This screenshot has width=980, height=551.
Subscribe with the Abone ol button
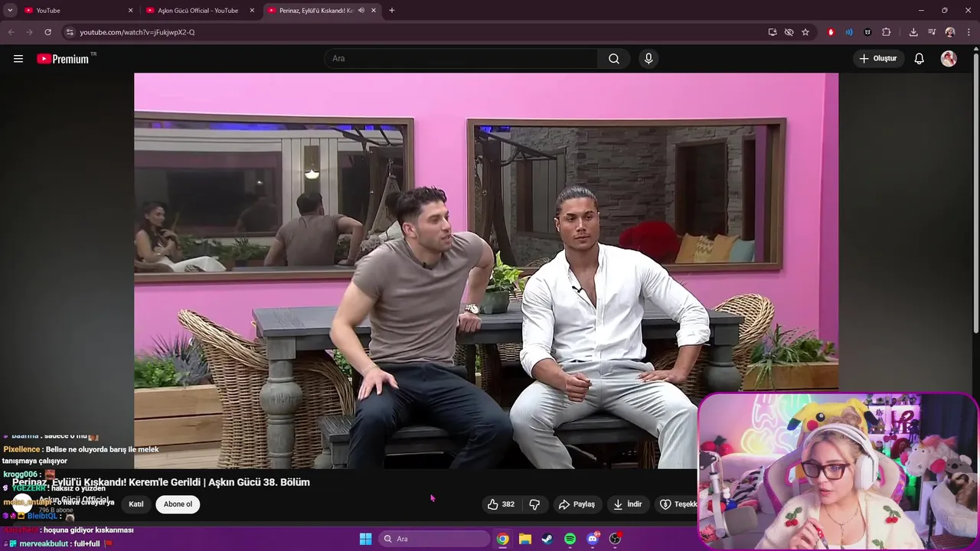tap(178, 504)
